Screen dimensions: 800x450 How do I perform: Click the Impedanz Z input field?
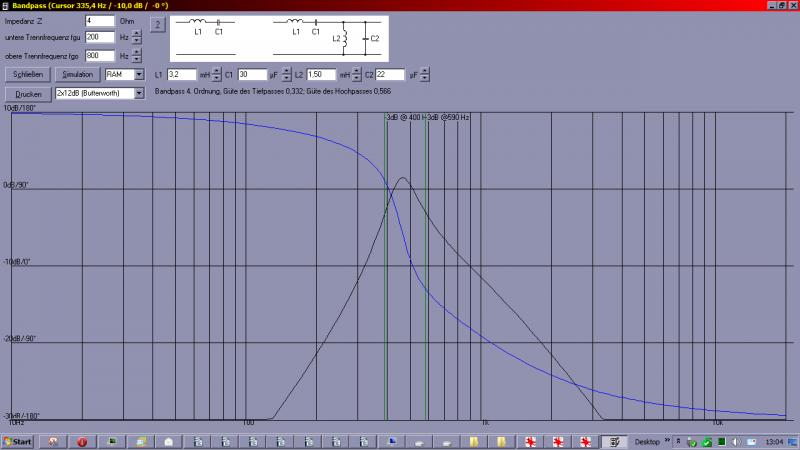[x=100, y=20]
